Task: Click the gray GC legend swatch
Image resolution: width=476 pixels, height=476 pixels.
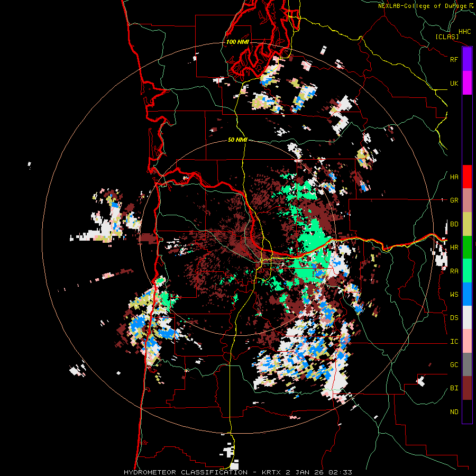Action: tap(467, 364)
